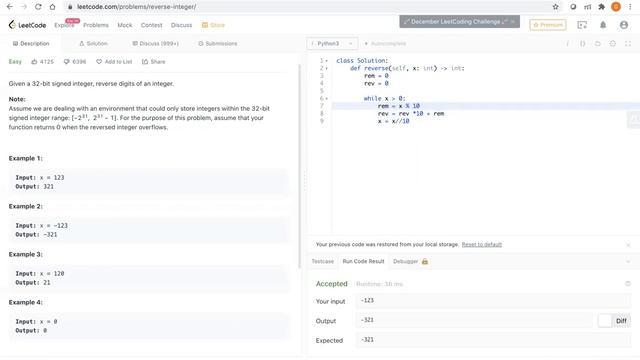Open Discuss in the nav bar
This screenshot has height=360, width=640.
[181, 25]
